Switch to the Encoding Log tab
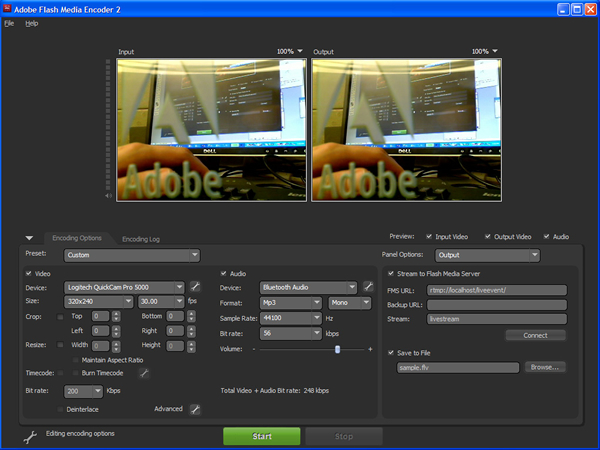Screen dimensions: 600x450 pyautogui.click(x=140, y=239)
